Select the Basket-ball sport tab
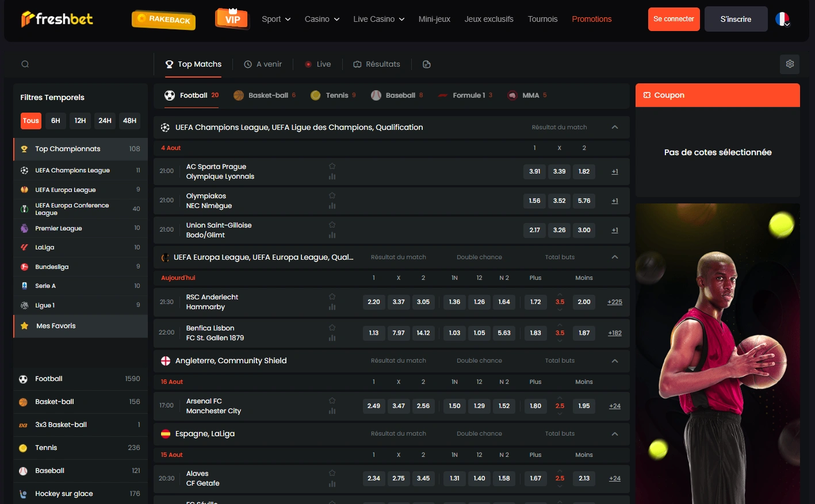The height and width of the screenshot is (504, 815). coord(265,95)
